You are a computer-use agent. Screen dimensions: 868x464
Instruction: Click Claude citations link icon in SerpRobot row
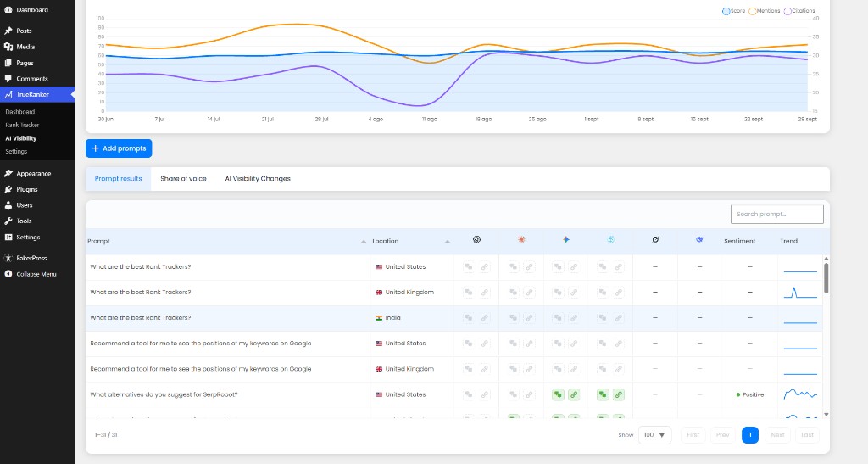(x=529, y=394)
